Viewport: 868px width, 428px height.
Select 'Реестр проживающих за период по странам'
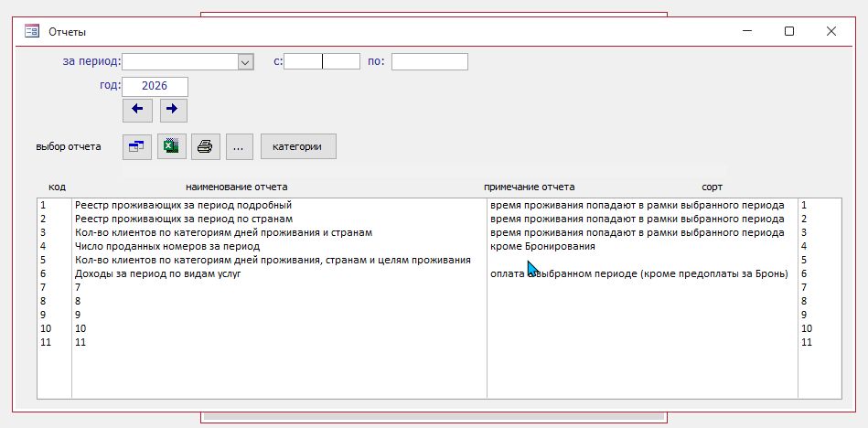(183, 219)
